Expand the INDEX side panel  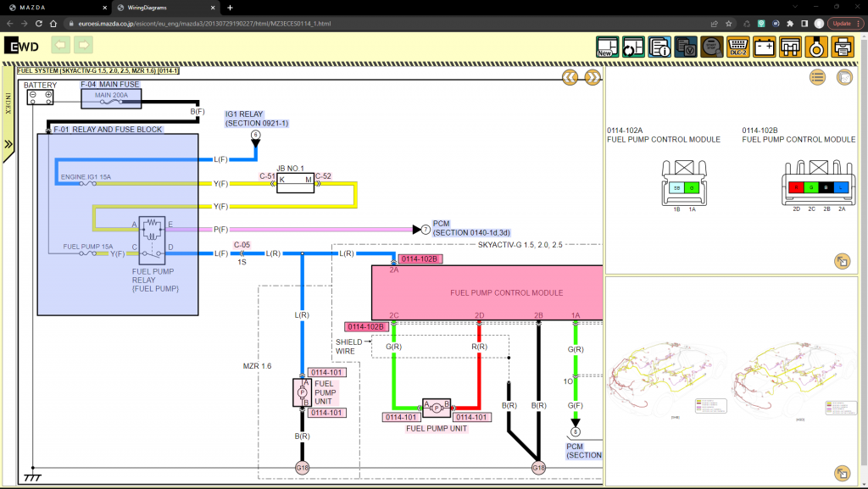pos(8,144)
